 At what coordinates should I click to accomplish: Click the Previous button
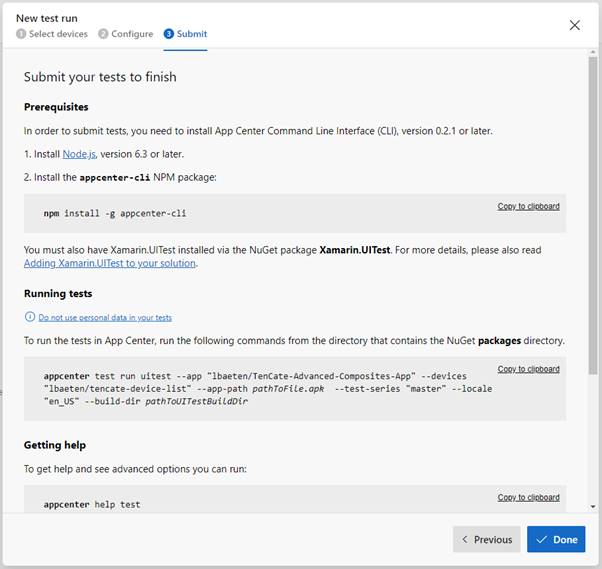486,539
